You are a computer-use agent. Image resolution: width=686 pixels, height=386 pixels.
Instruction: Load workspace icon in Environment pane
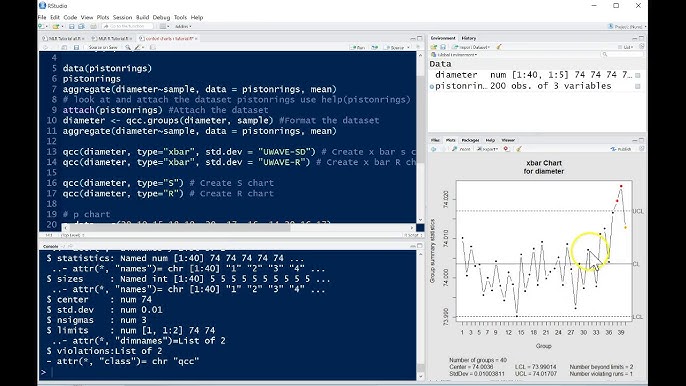(x=434, y=47)
